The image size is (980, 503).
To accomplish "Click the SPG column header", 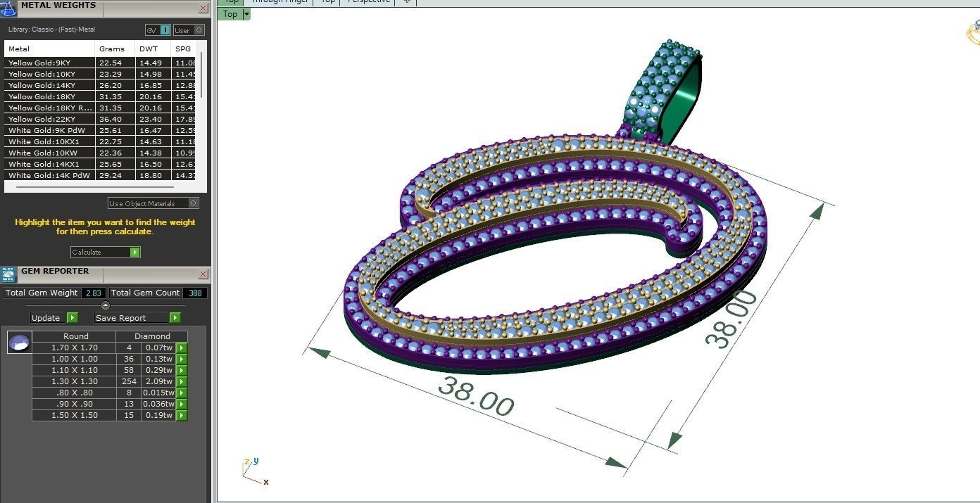I will 184,49.
